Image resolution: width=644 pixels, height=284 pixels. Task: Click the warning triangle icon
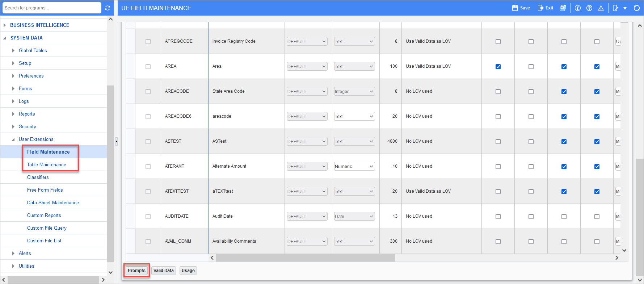coord(601,8)
